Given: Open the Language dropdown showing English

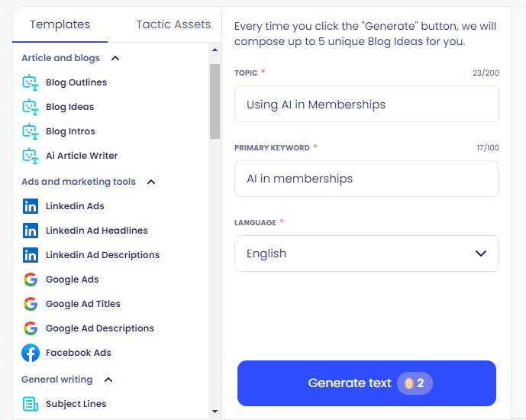Looking at the screenshot, I should 366,254.
